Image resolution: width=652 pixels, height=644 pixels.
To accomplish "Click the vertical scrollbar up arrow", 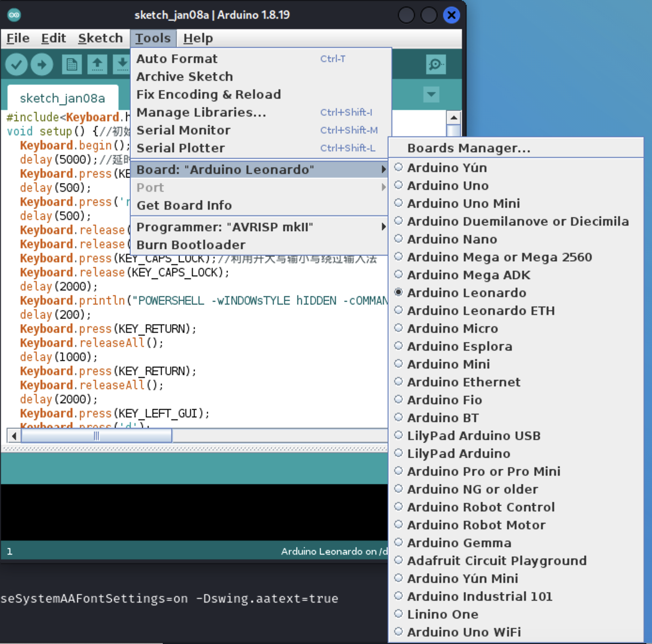I will coord(453,118).
